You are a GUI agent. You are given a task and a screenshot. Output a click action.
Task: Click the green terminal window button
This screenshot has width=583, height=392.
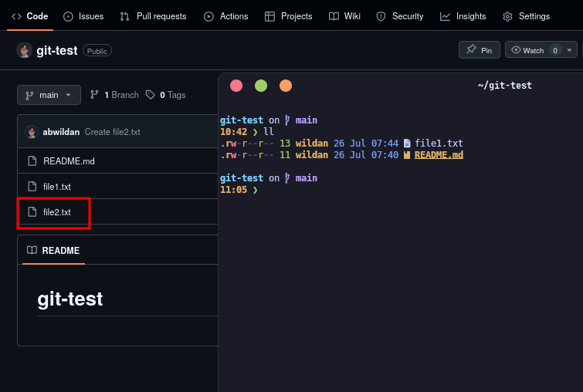pyautogui.click(x=261, y=86)
